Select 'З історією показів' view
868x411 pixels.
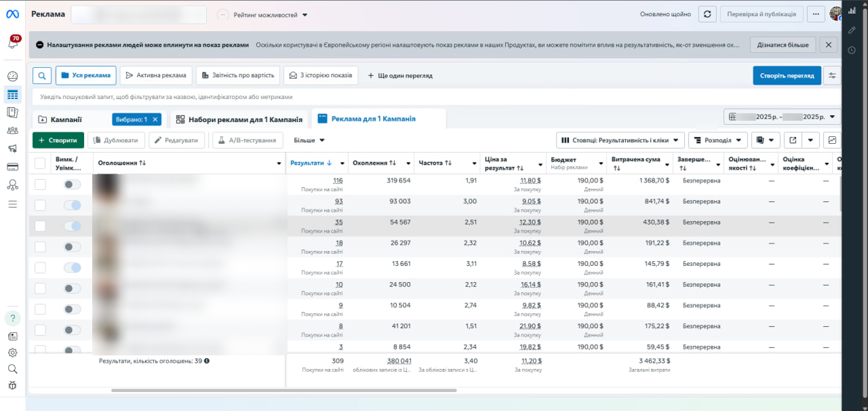tap(321, 75)
